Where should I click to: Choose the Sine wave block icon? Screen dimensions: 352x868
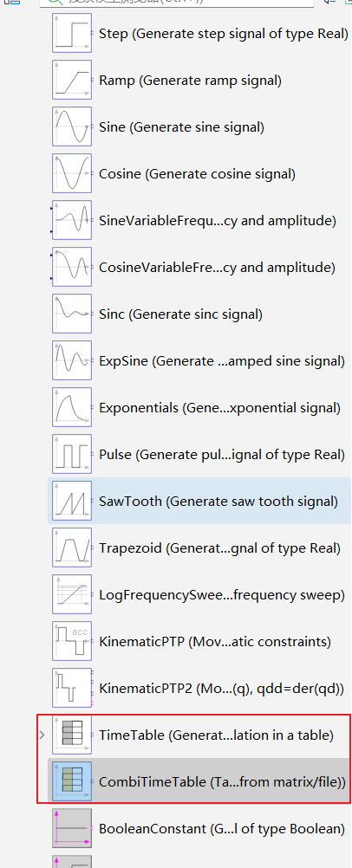pos(72,126)
